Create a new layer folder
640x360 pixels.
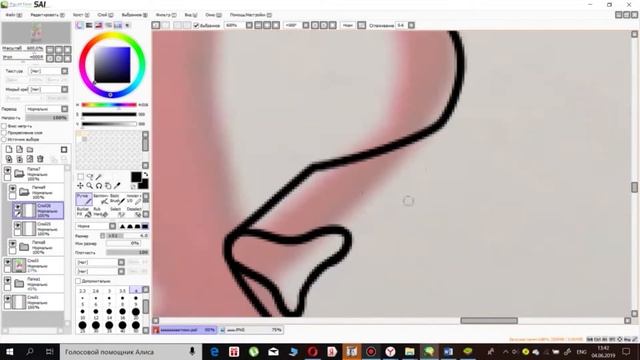point(30,149)
